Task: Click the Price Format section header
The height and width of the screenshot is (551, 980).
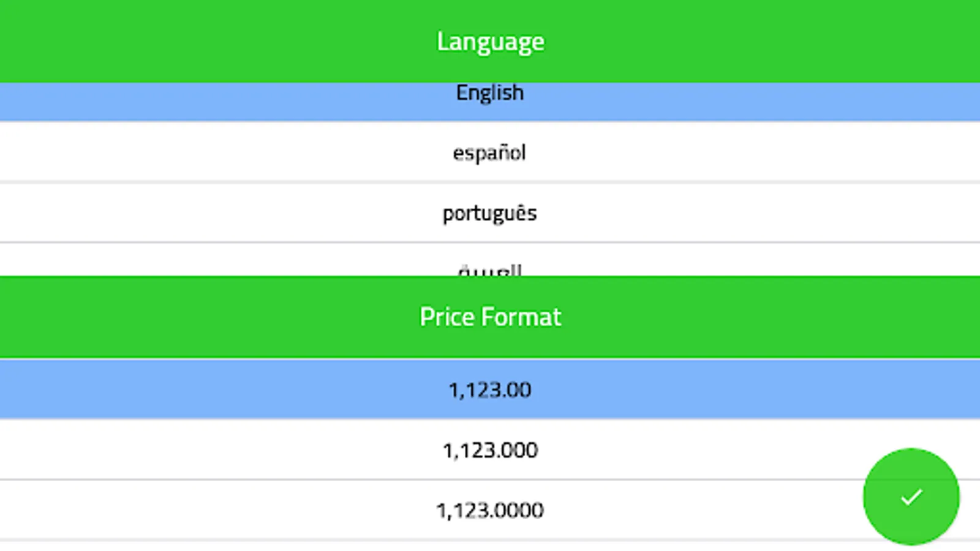Action: click(x=489, y=317)
